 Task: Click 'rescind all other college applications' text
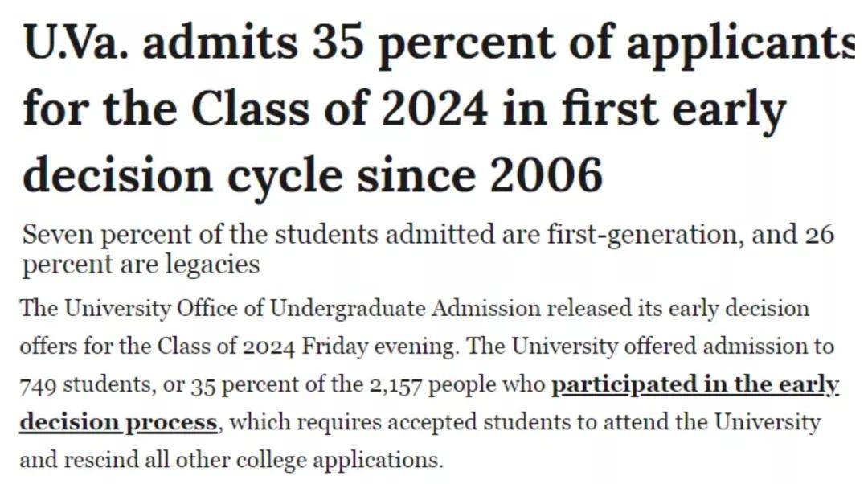[x=265, y=460]
